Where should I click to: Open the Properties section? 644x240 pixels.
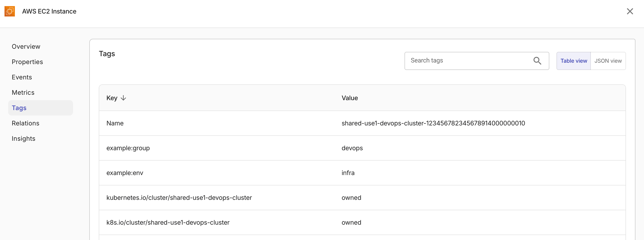click(x=27, y=62)
